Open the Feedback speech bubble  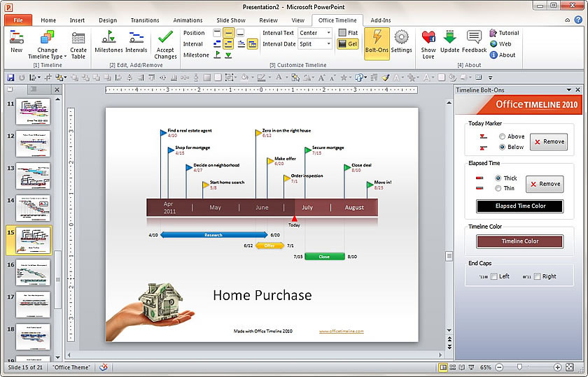[x=475, y=41]
